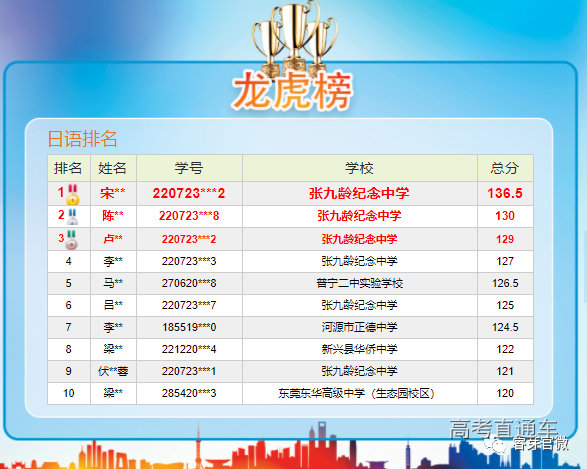Click score 124.5

pos(505,328)
